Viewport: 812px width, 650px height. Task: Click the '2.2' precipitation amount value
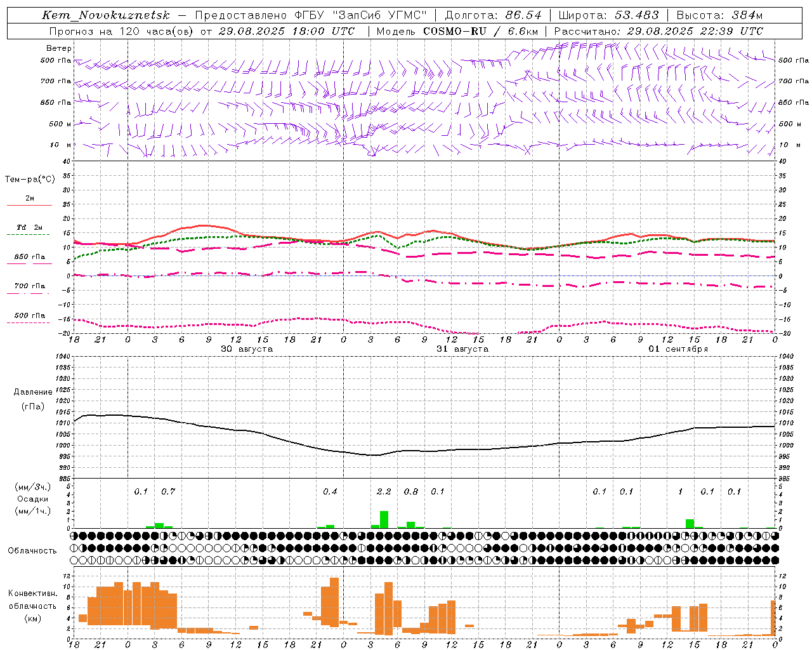pos(384,491)
